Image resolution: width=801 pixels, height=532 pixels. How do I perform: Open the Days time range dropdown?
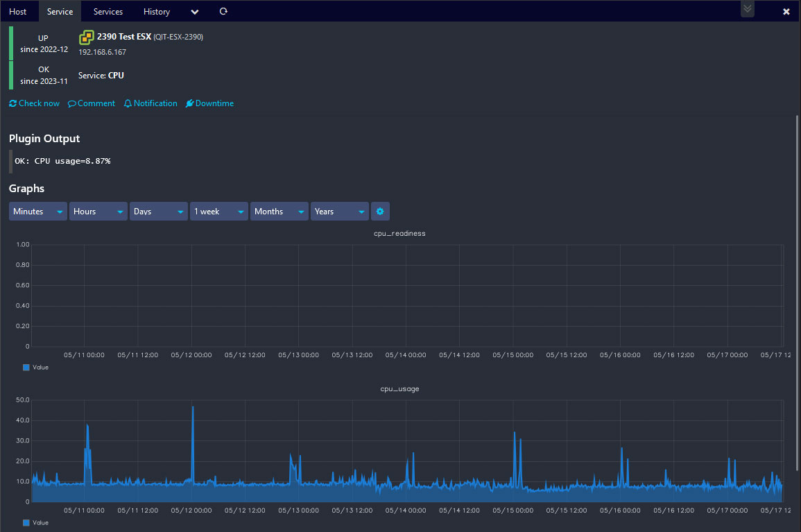click(x=159, y=212)
